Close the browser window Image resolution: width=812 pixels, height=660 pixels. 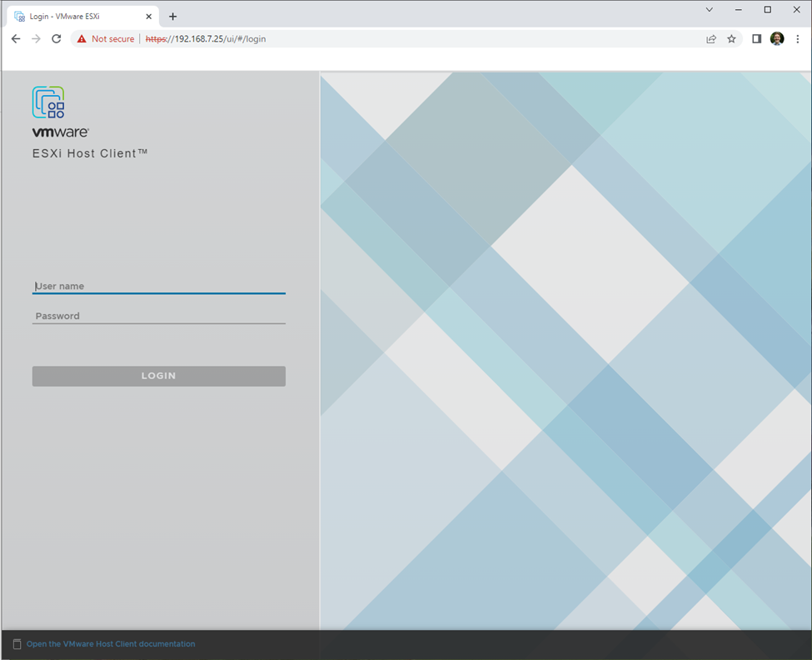796,10
